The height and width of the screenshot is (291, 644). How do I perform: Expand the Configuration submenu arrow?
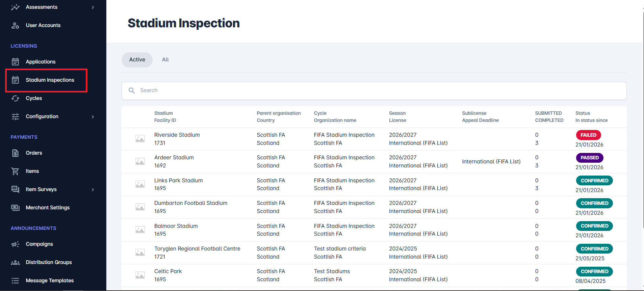(x=93, y=117)
